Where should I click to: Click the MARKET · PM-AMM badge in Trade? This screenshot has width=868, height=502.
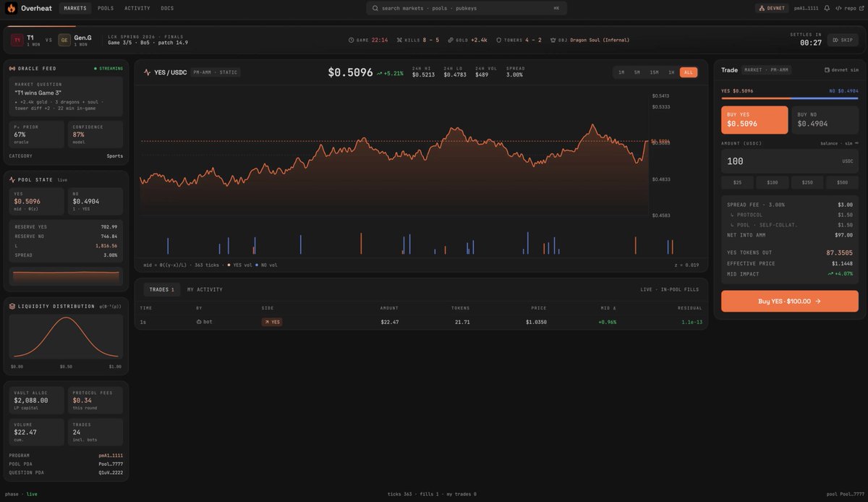tap(767, 70)
